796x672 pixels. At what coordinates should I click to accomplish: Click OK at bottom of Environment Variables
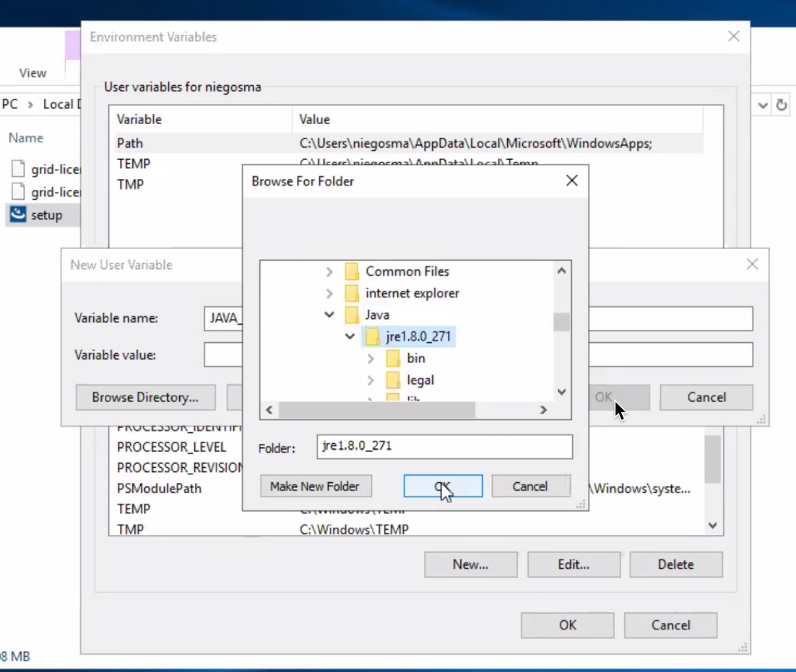(568, 625)
